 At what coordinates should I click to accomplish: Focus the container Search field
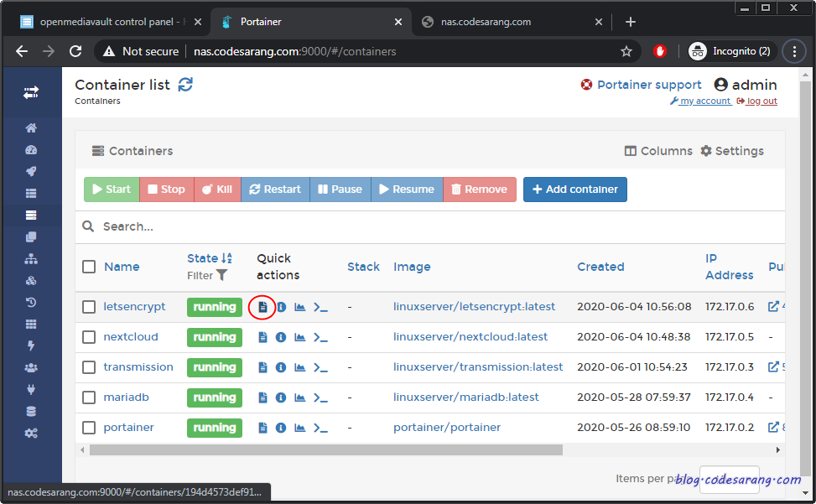tap(432, 226)
